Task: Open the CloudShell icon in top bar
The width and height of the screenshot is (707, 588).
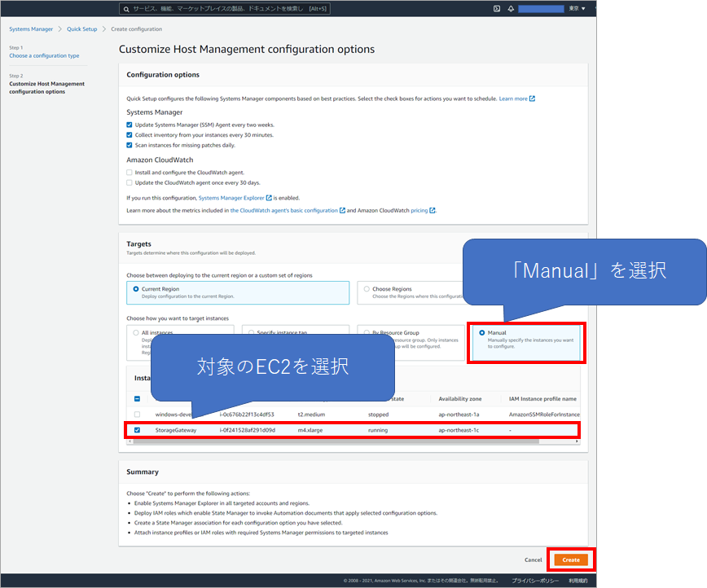Action: (x=496, y=9)
